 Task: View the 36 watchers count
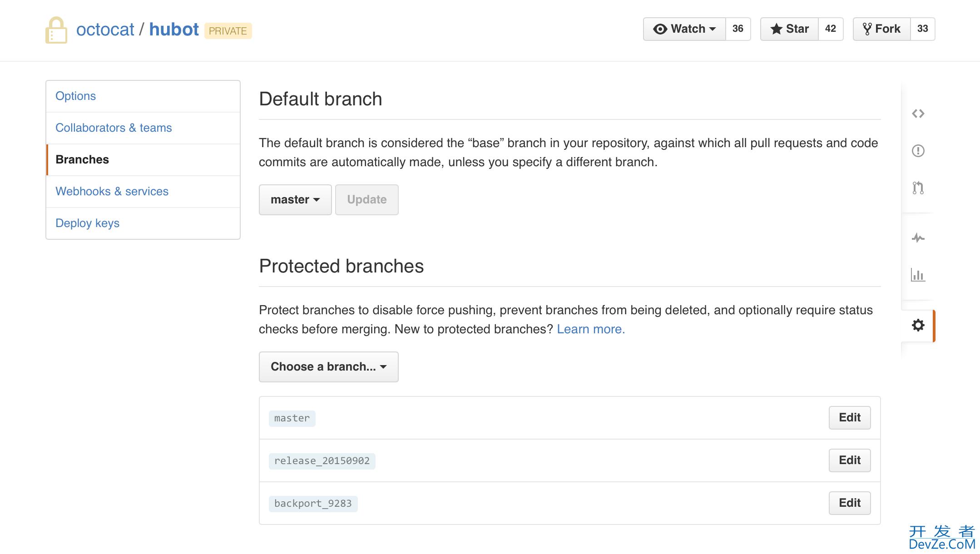(738, 29)
